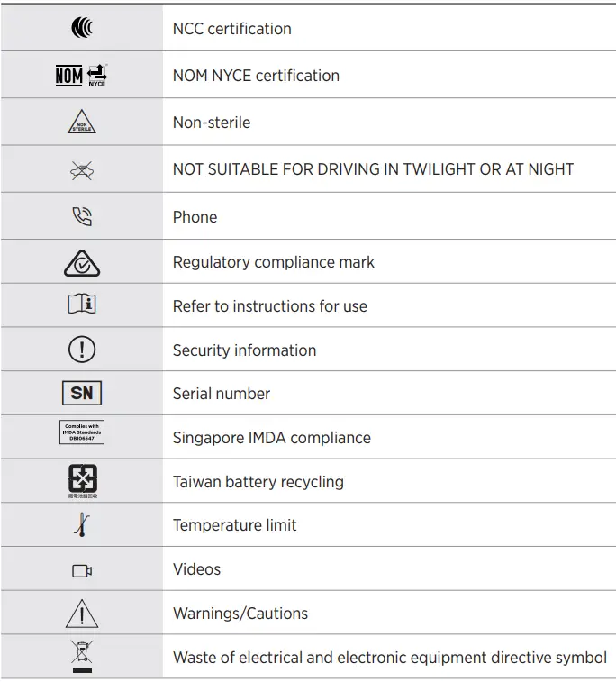Image resolution: width=616 pixels, height=682 pixels.
Task: Click the Warnings/Cautions triangle icon
Action: point(82,614)
